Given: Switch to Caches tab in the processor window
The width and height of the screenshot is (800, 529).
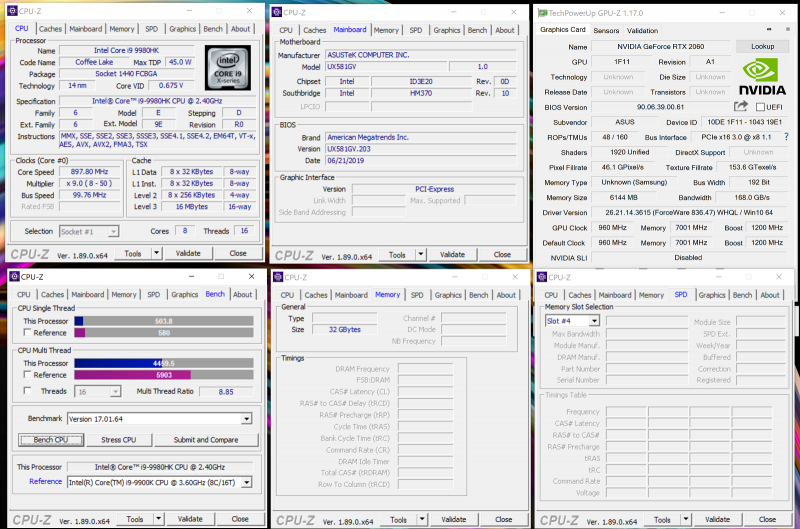Looking at the screenshot, I should pos(50,29).
